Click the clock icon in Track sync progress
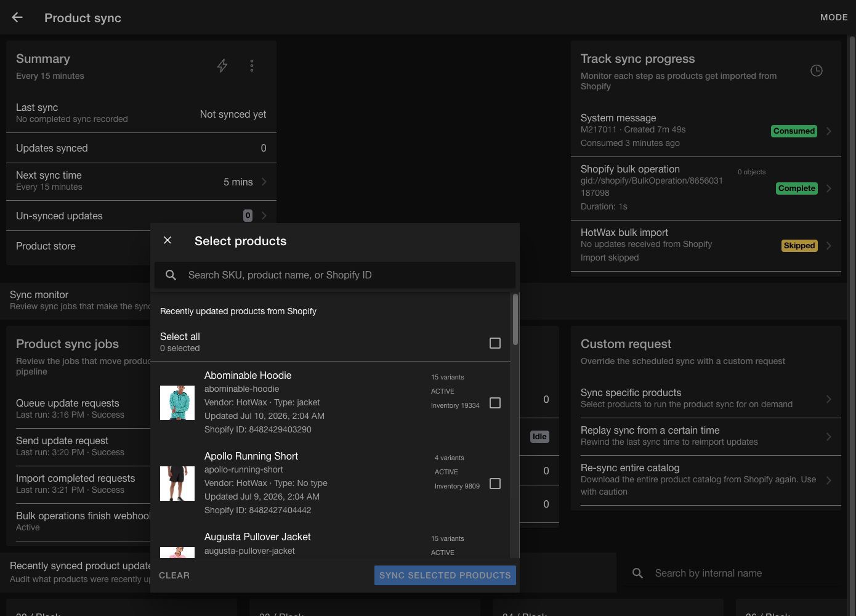The width and height of the screenshot is (856, 616). point(817,70)
